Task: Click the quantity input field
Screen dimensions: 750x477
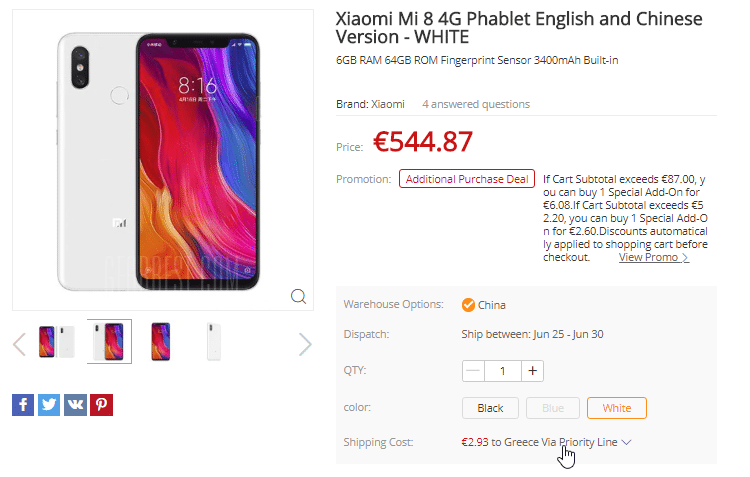Action: click(x=503, y=371)
